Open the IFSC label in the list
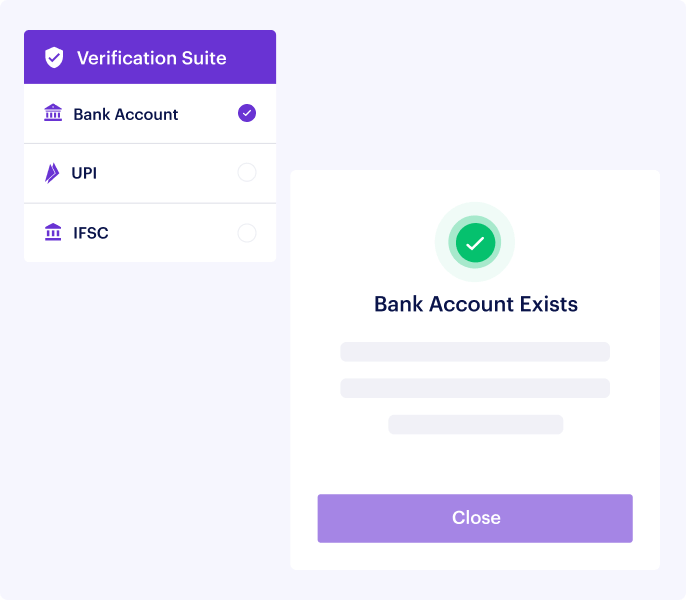The image size is (686, 600). (x=91, y=233)
